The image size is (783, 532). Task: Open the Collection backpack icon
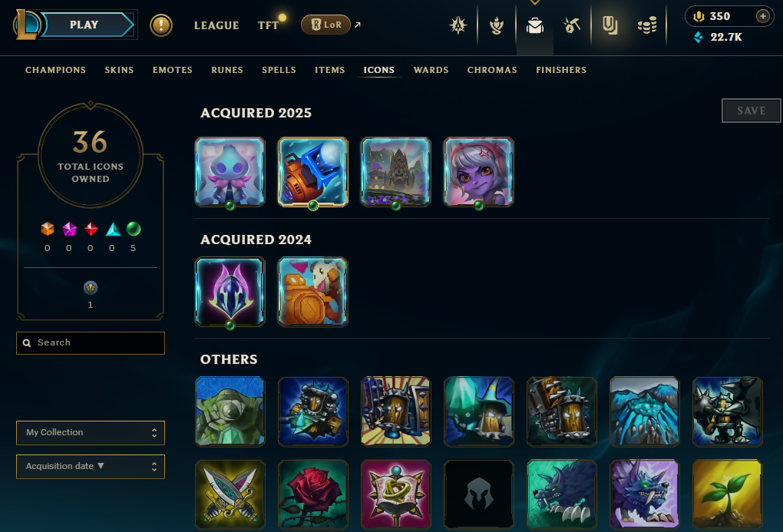tap(535, 25)
